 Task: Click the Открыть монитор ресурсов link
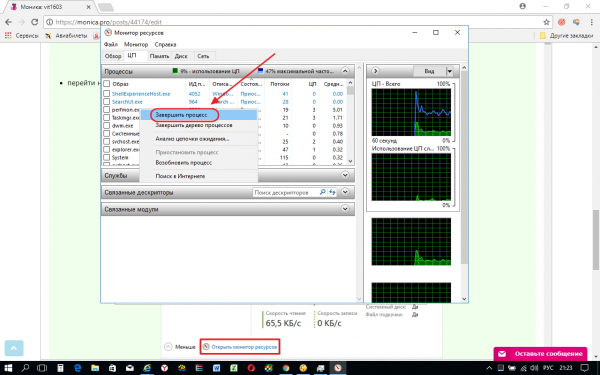(244, 347)
